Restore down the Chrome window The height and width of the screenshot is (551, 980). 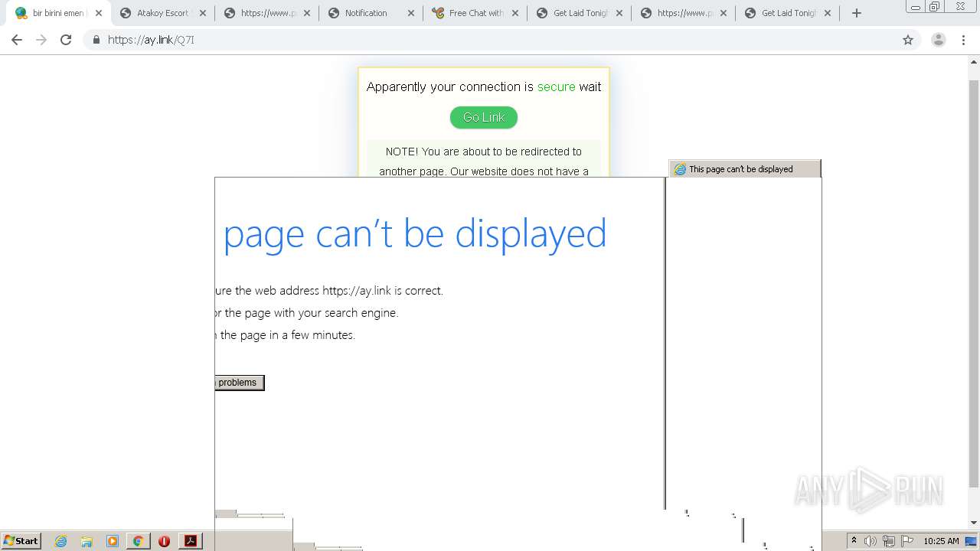point(935,6)
